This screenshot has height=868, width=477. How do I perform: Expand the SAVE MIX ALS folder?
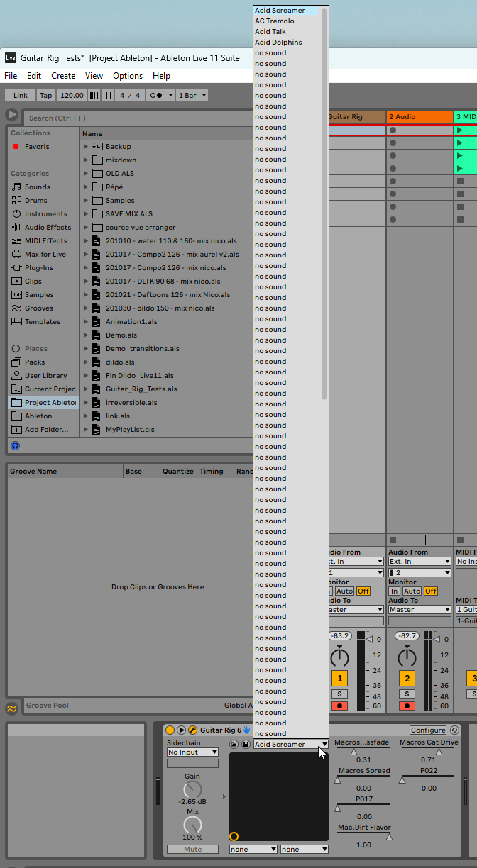pos(86,214)
